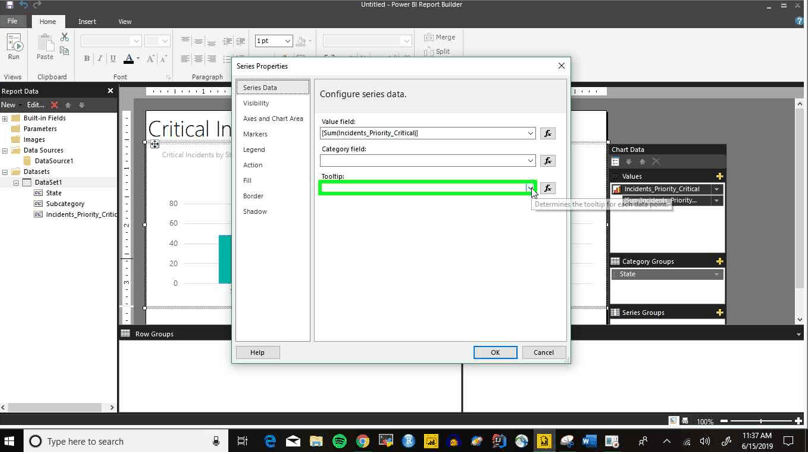Align text right in Paragraph group
This screenshot has height=454, width=808.
point(211,59)
